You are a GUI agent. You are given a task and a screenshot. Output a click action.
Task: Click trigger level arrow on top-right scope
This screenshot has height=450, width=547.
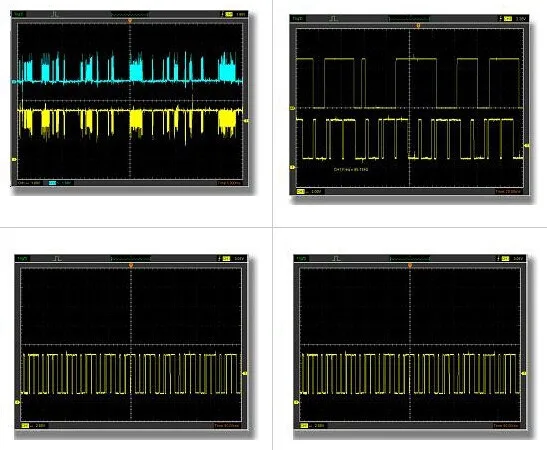click(x=527, y=145)
